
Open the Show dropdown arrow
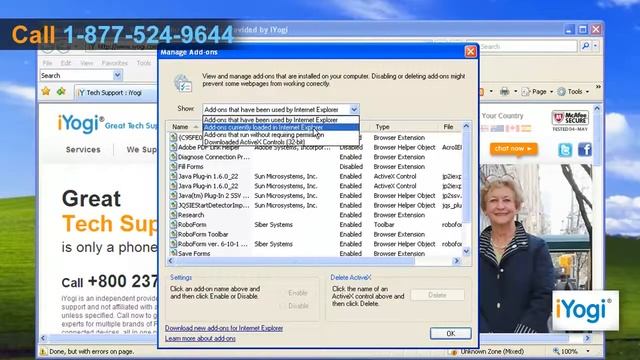[354, 109]
